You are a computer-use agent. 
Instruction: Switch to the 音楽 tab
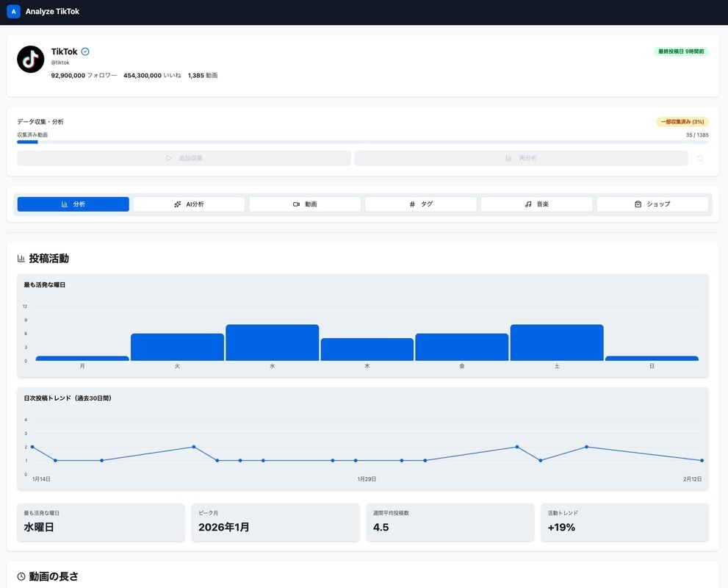click(537, 204)
